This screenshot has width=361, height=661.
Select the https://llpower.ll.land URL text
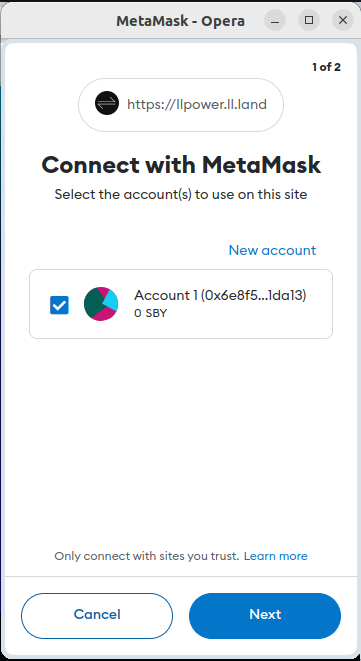pyautogui.click(x=197, y=104)
